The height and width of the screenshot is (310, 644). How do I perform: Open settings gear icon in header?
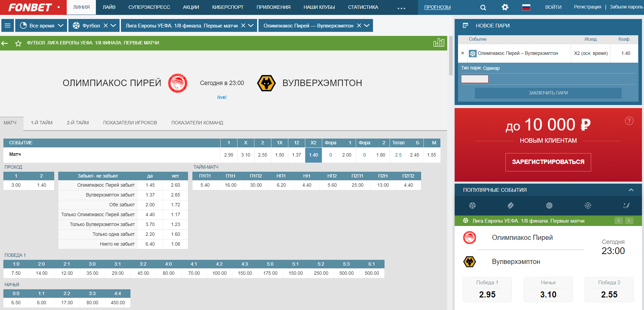505,7
